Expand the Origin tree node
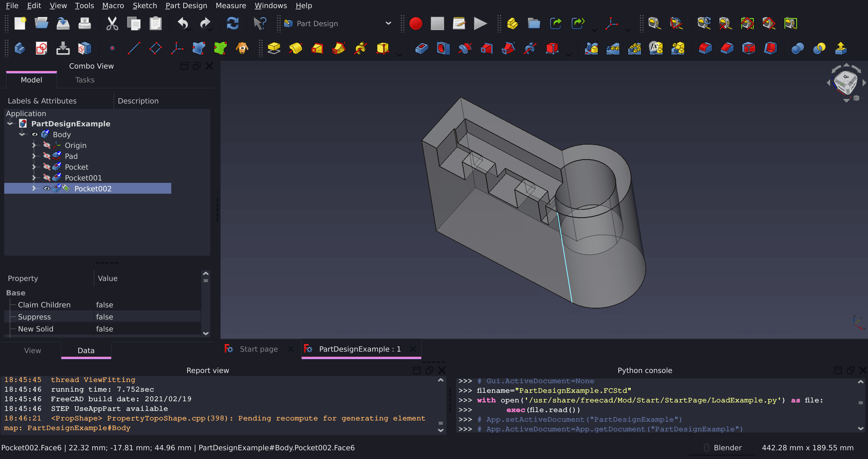 34,145
